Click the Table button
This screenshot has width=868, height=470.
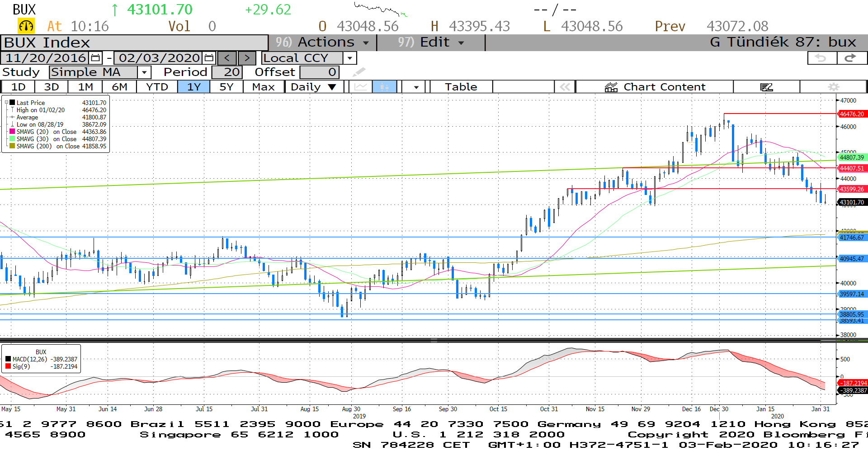coord(461,87)
